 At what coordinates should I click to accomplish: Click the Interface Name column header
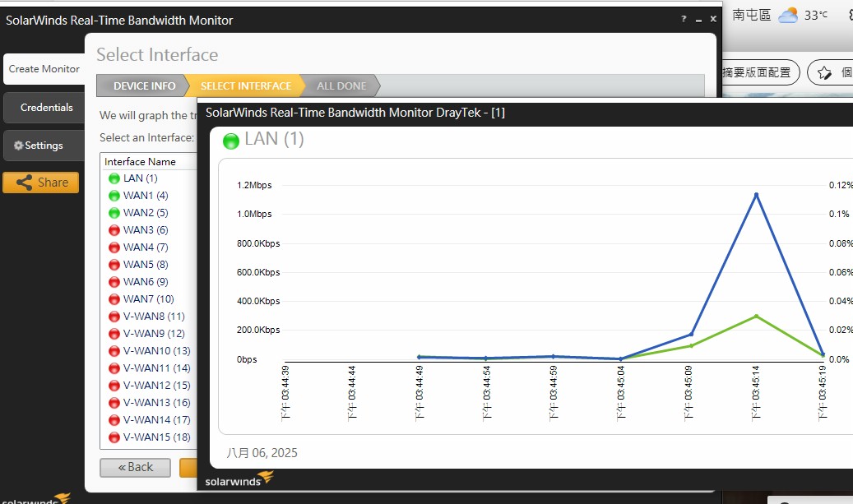tap(140, 162)
